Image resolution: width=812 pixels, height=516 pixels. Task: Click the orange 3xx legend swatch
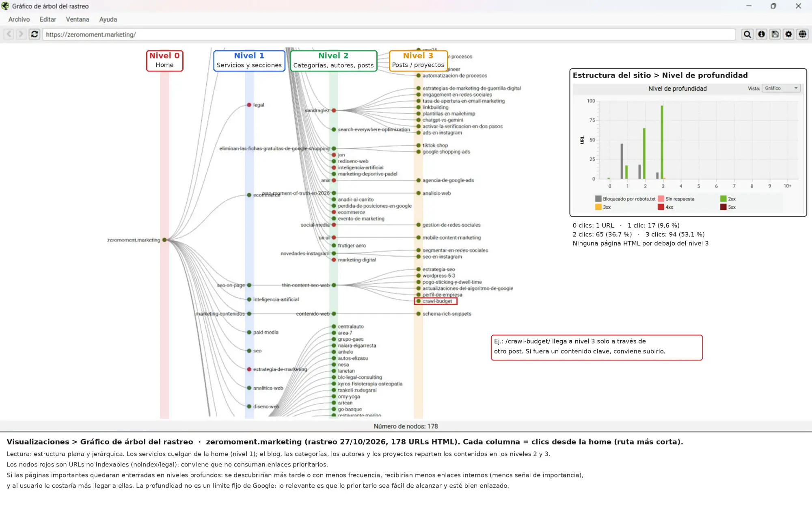598,207
